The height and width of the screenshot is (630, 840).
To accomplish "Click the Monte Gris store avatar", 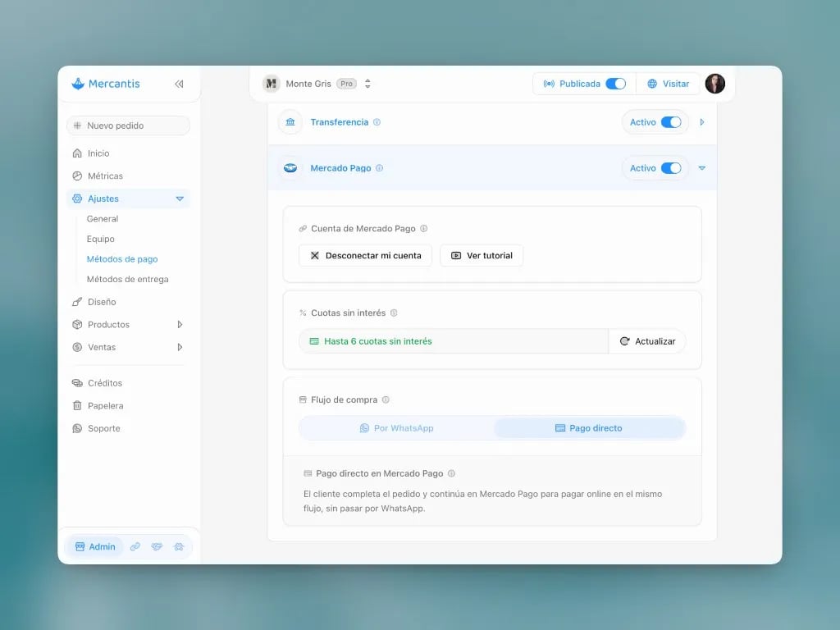I will (271, 84).
